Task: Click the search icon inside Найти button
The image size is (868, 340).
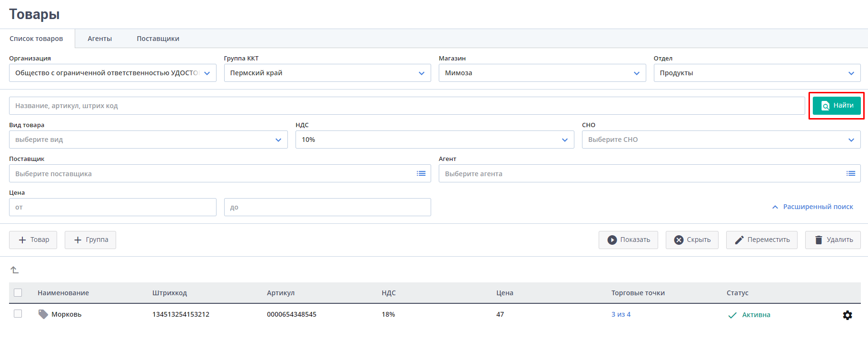Action: [x=826, y=106]
